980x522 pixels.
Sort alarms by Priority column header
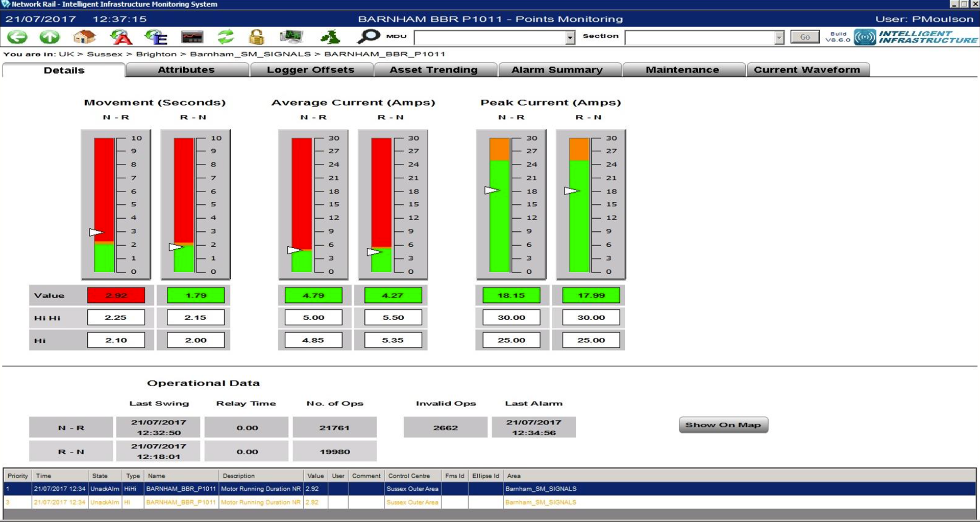(x=18, y=476)
